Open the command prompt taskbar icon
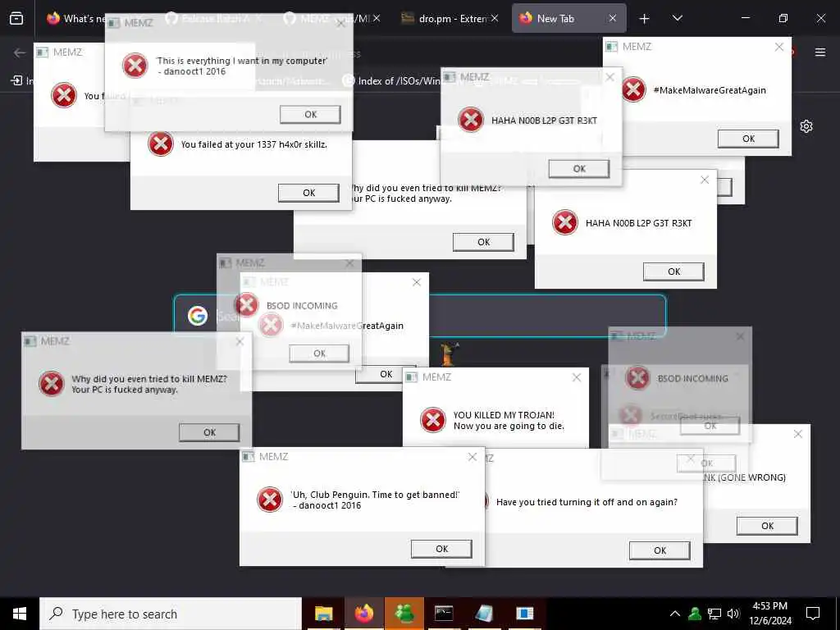Viewport: 840px width, 630px height. click(444, 614)
